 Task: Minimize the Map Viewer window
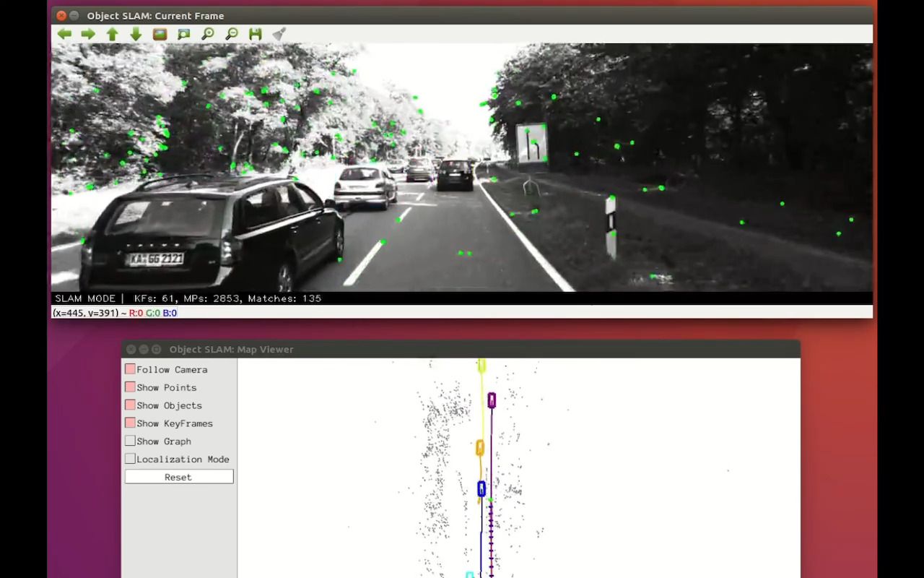(144, 349)
